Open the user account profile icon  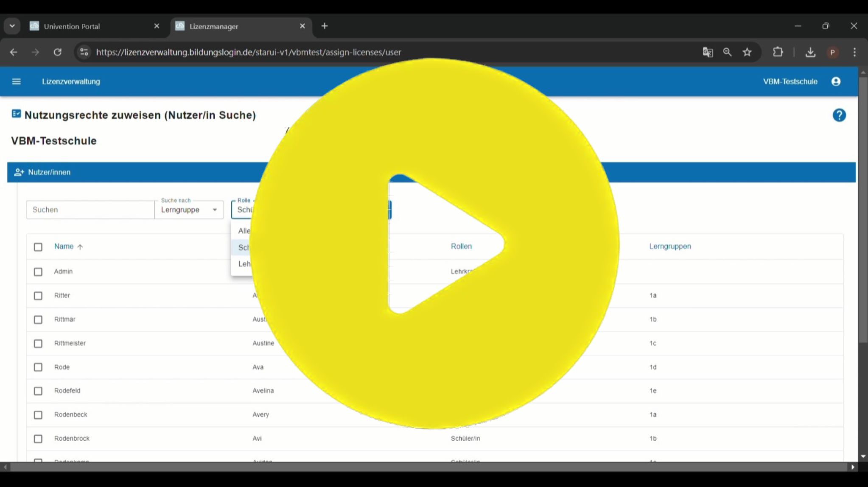(x=835, y=81)
